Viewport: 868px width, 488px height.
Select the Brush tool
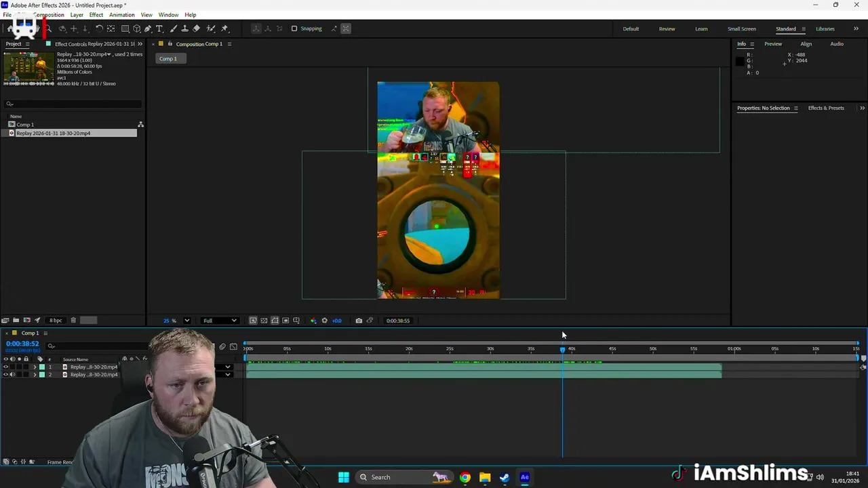click(x=173, y=28)
